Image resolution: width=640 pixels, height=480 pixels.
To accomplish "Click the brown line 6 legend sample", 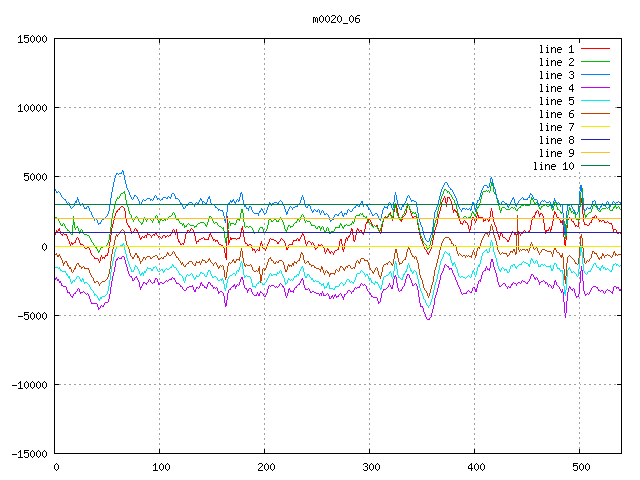I will 595,114.
